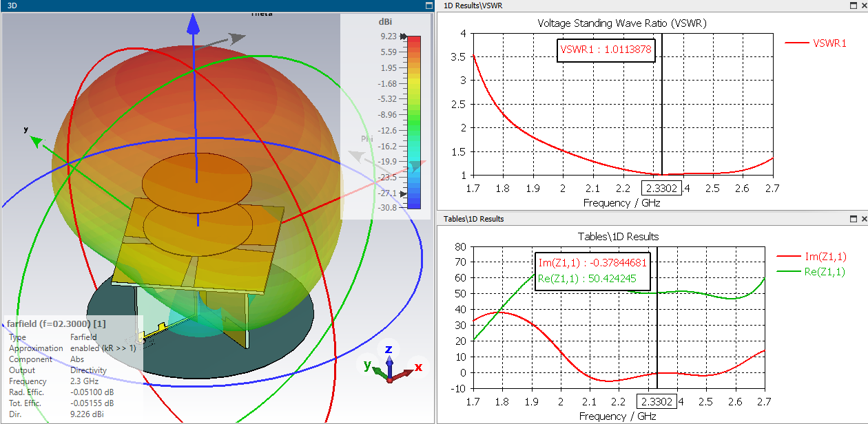The image size is (868, 424).
Task: Grab the vertical axis marker in the VSWR plot
Action: 662,105
